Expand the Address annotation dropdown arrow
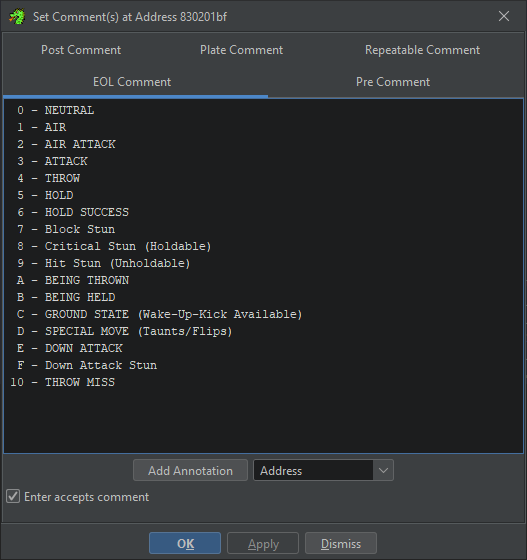Image resolution: width=527 pixels, height=560 pixels. [383, 470]
